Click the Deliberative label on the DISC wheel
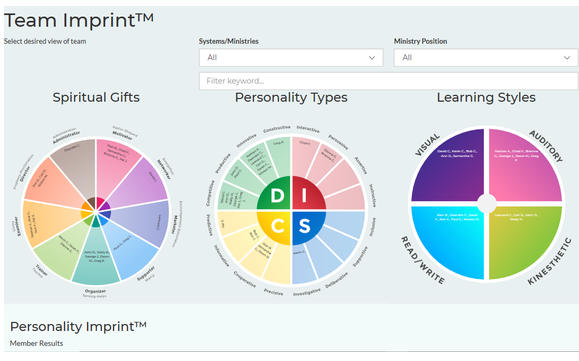 [336, 281]
